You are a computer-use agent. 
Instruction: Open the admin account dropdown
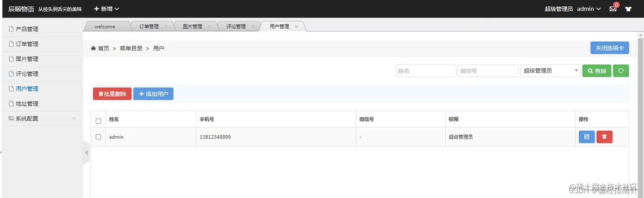pos(589,9)
